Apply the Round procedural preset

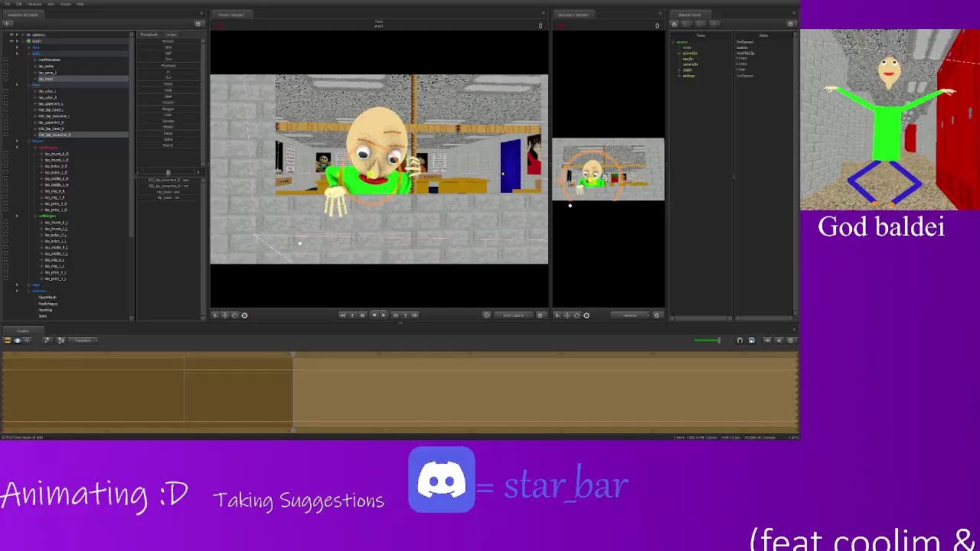168,145
